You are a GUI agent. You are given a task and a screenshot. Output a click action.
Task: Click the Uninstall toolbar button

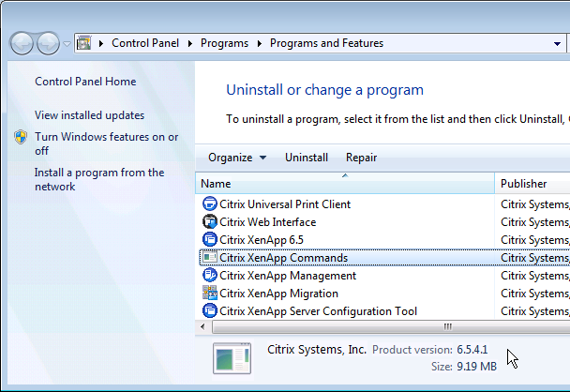[x=307, y=158]
